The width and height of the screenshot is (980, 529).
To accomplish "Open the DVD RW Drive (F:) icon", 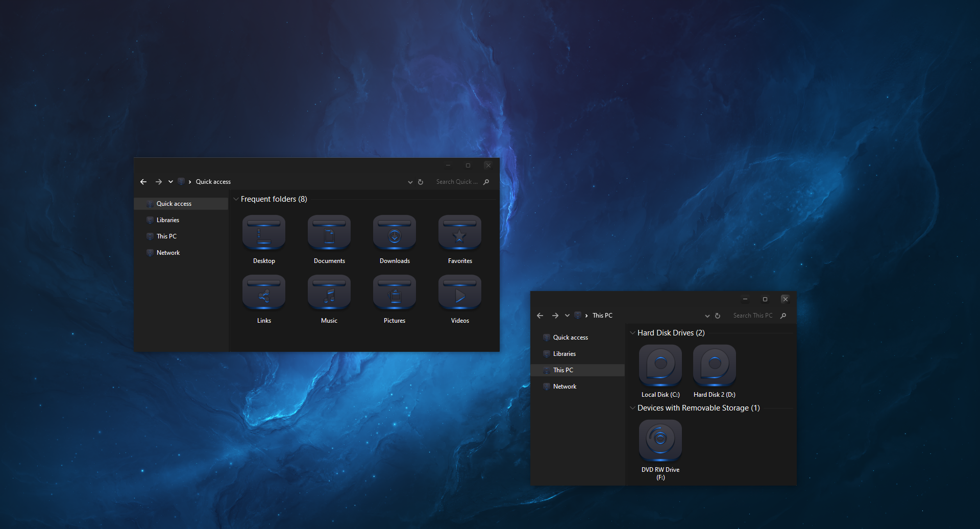I will click(x=660, y=440).
